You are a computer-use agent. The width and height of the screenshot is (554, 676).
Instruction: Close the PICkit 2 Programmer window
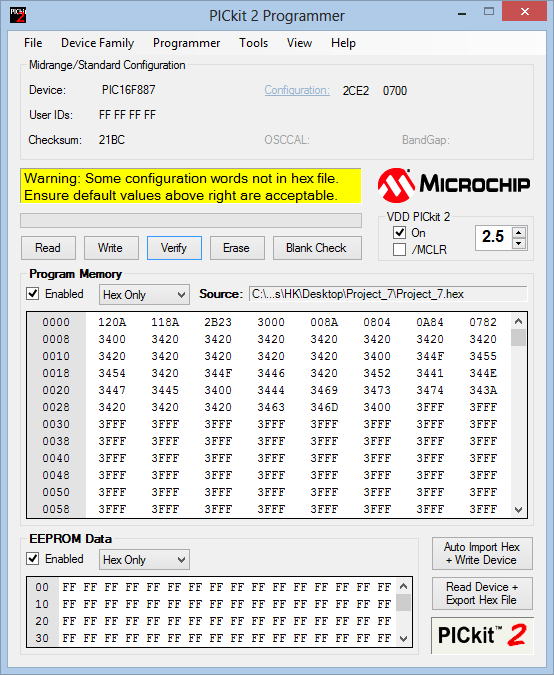525,12
